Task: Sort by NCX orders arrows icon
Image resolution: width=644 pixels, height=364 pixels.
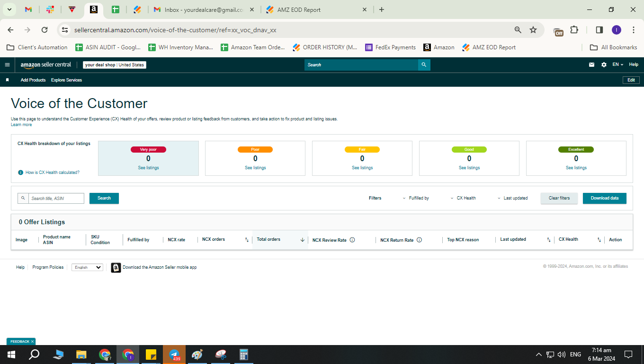Action: (x=247, y=240)
